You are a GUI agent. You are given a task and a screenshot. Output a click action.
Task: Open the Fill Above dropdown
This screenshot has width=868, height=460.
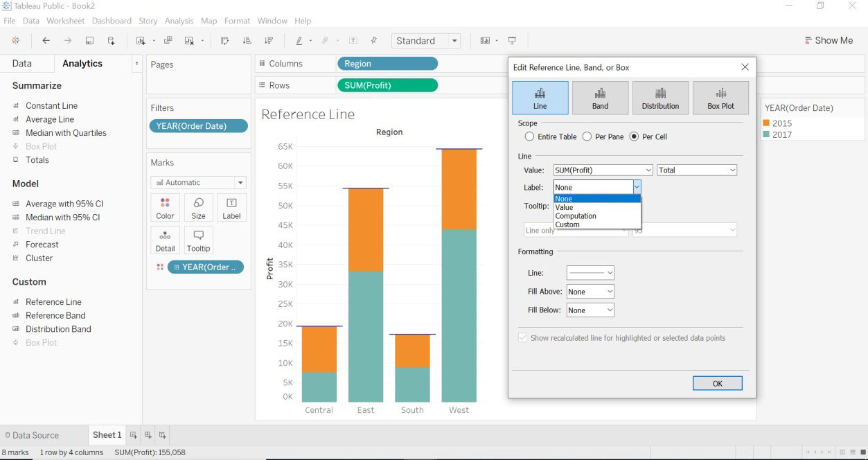click(590, 292)
